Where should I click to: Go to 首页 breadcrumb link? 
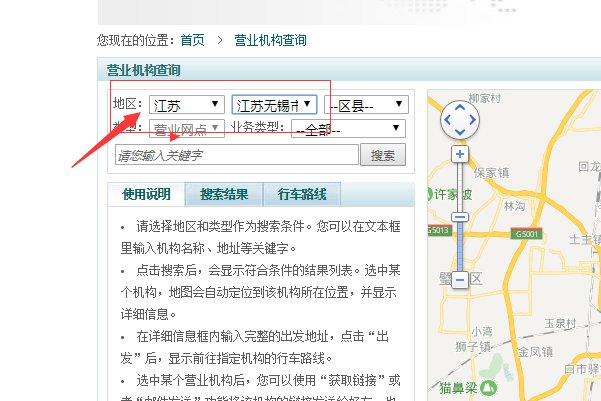click(x=192, y=40)
